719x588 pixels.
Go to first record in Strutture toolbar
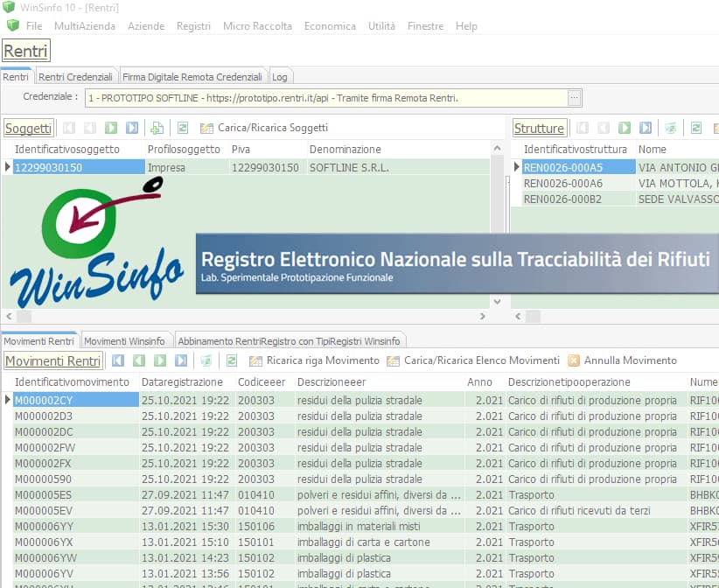[583, 128]
